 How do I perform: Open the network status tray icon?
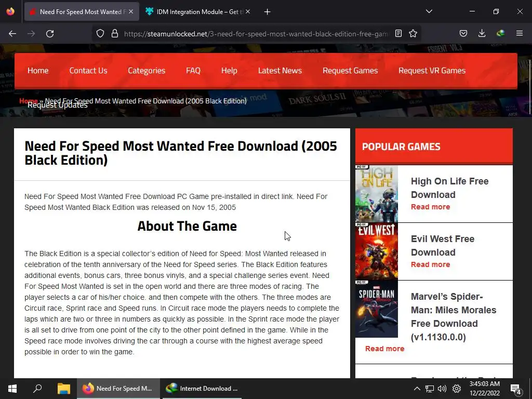[x=430, y=389]
